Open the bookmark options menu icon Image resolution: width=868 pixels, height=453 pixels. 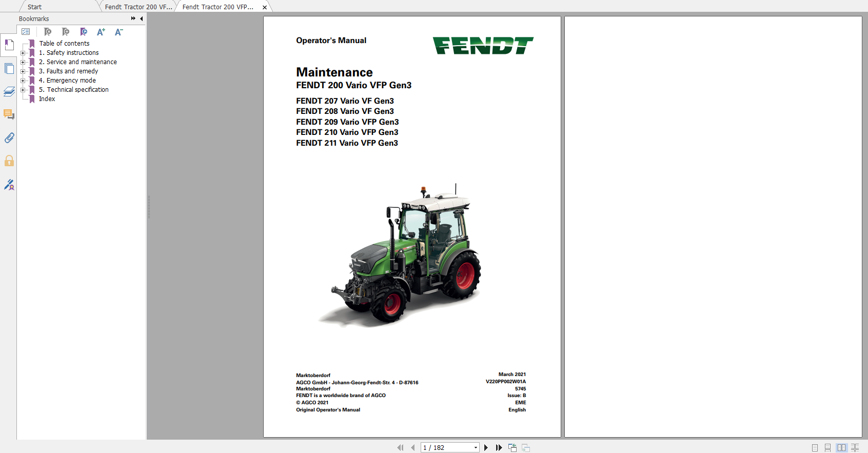[26, 32]
